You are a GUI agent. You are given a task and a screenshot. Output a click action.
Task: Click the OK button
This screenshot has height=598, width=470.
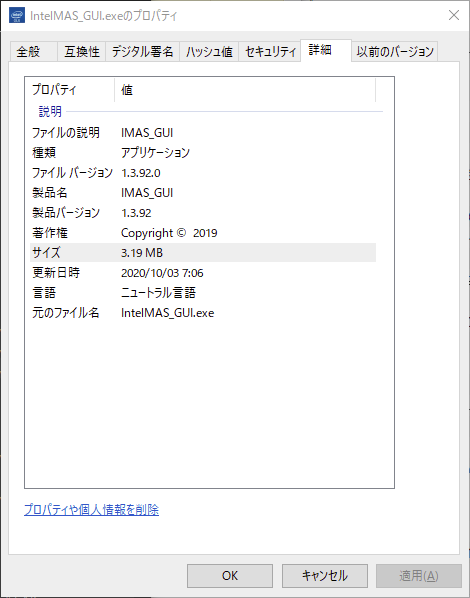(x=230, y=575)
